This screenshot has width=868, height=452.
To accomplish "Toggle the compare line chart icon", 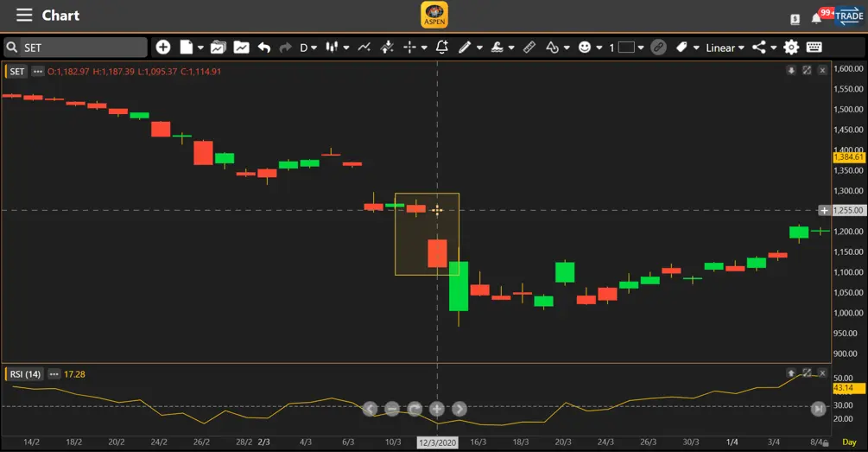I will (x=364, y=48).
